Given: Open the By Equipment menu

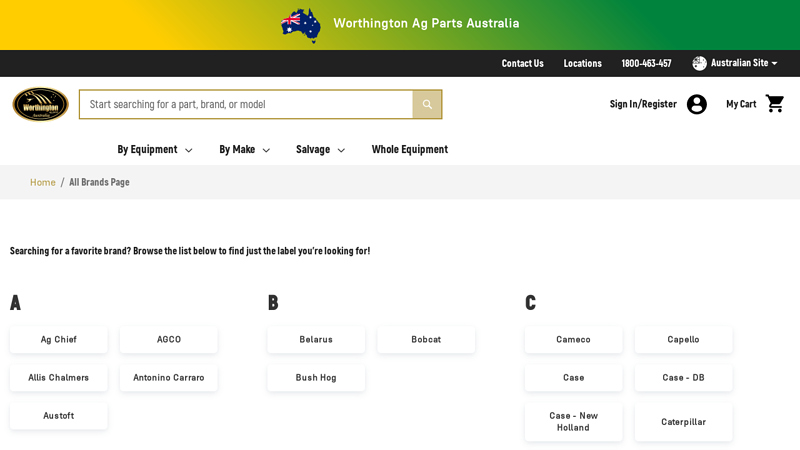Looking at the screenshot, I should pyautogui.click(x=147, y=149).
